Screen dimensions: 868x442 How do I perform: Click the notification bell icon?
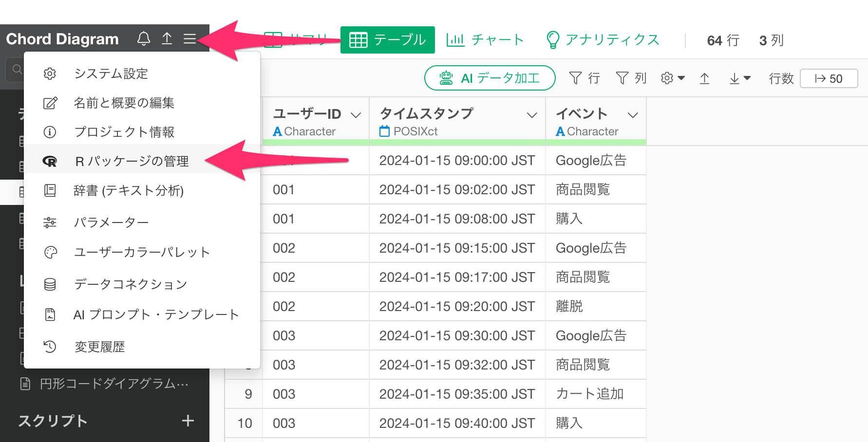(143, 38)
